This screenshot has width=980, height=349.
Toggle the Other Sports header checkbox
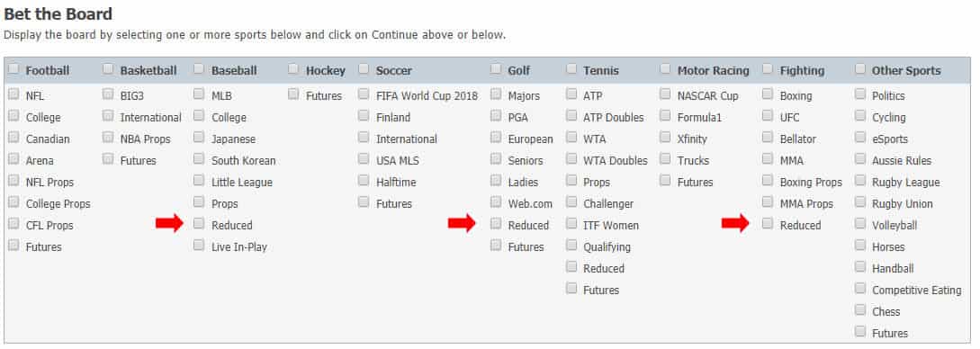point(860,68)
